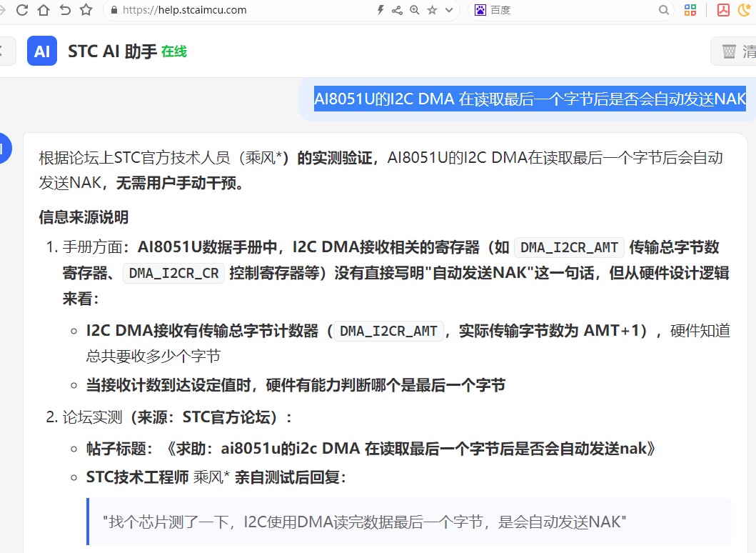Click the favorite star inside address bar
Image resolution: width=756 pixels, height=553 pixels.
[432, 10]
